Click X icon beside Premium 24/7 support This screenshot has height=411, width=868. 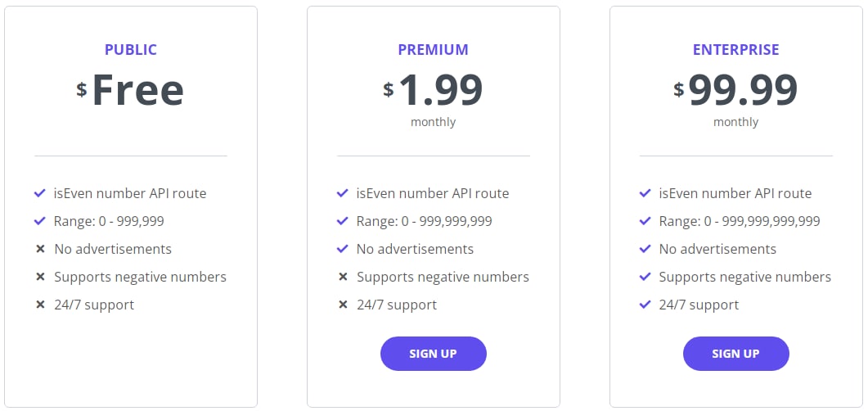(x=343, y=305)
